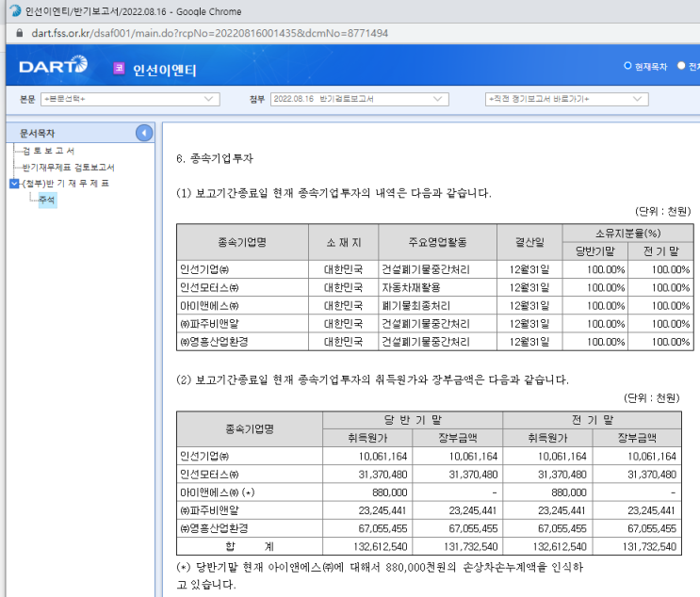Click 소재지 column header

tap(343, 242)
